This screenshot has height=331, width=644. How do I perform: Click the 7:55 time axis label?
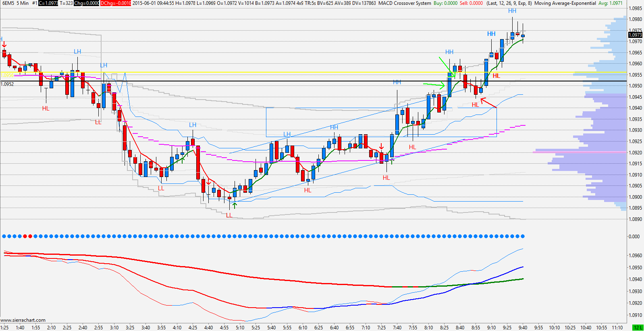(x=413, y=328)
